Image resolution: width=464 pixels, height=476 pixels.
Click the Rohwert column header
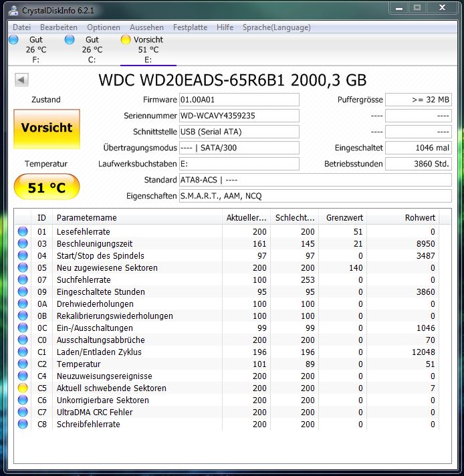(403, 218)
